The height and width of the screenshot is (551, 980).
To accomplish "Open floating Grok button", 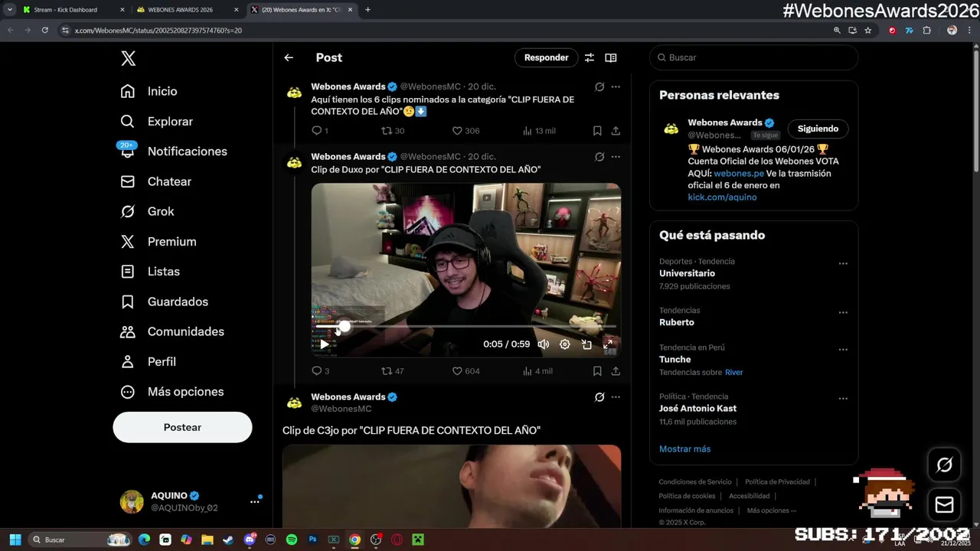I will tap(944, 465).
